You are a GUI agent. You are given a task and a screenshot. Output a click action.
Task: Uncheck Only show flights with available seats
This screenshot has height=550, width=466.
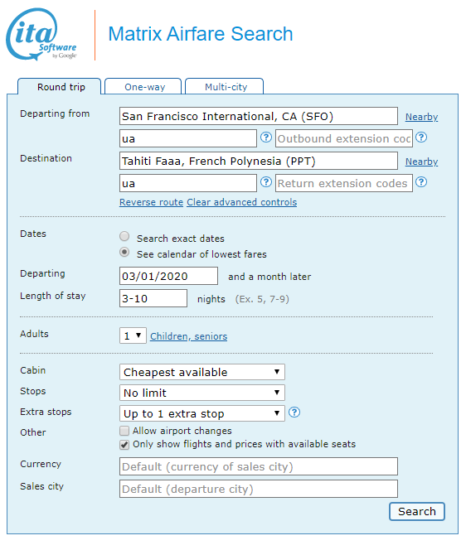tap(124, 445)
